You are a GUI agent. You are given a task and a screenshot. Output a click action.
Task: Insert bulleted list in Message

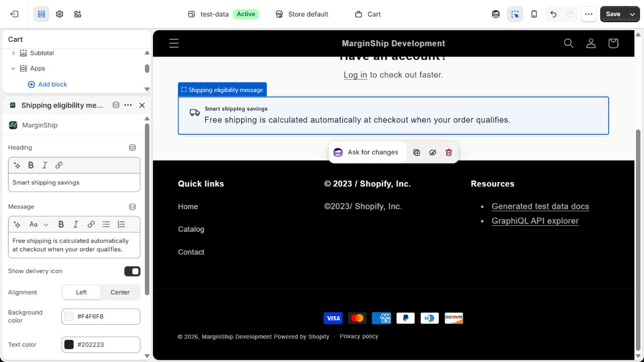[x=106, y=224]
